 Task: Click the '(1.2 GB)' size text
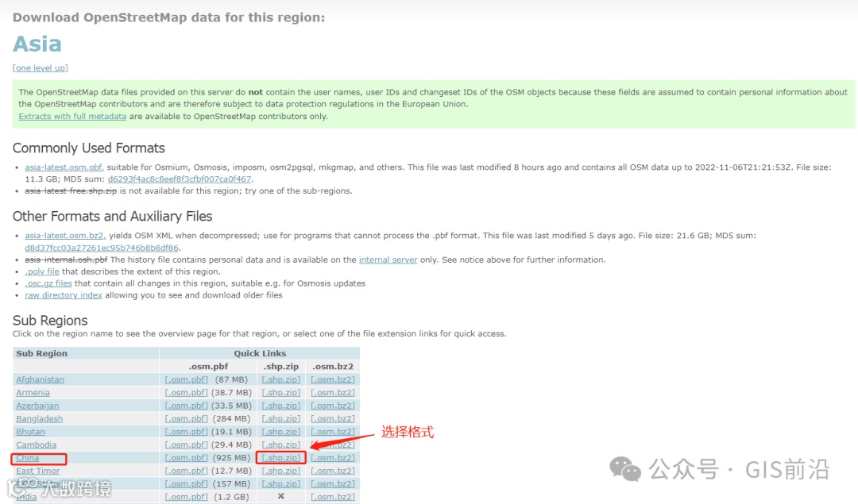click(233, 497)
